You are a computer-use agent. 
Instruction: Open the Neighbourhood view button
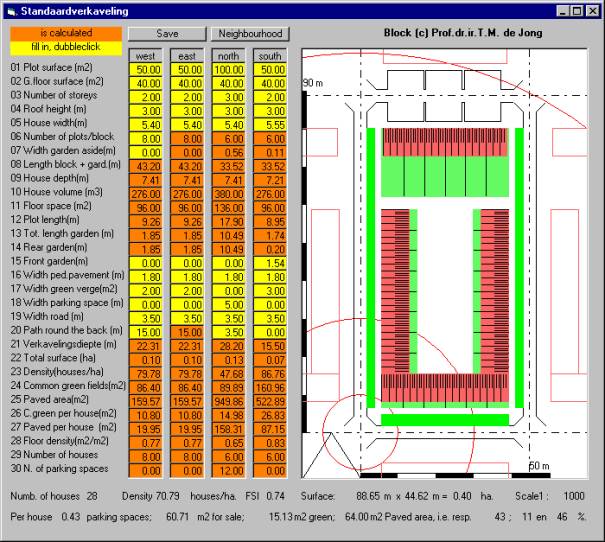[x=250, y=34]
